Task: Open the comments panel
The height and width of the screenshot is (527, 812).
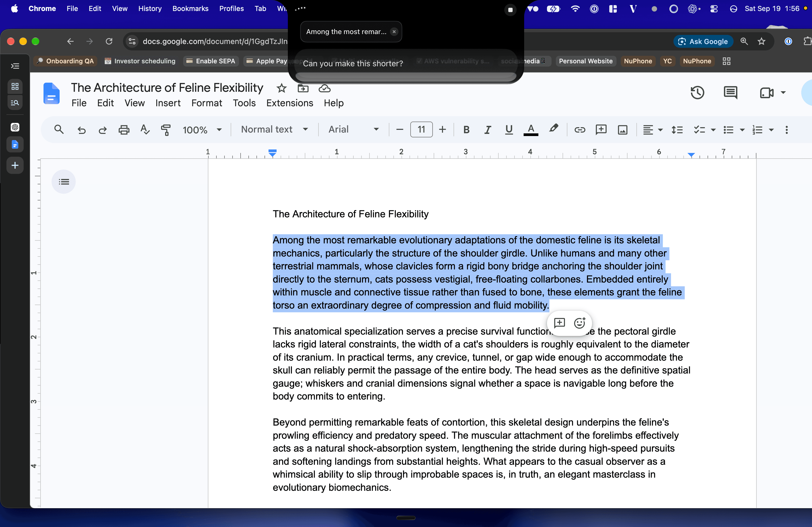Action: (730, 93)
